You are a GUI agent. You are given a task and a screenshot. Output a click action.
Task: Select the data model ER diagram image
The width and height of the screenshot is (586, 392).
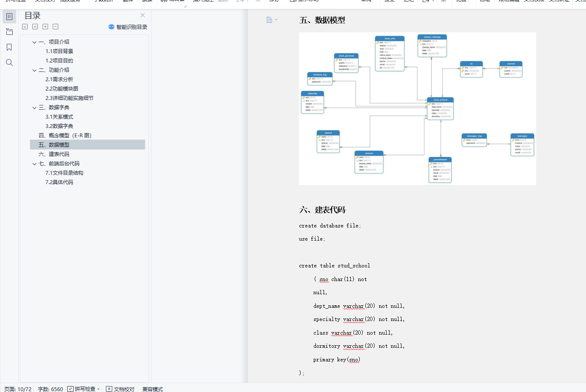(418, 108)
